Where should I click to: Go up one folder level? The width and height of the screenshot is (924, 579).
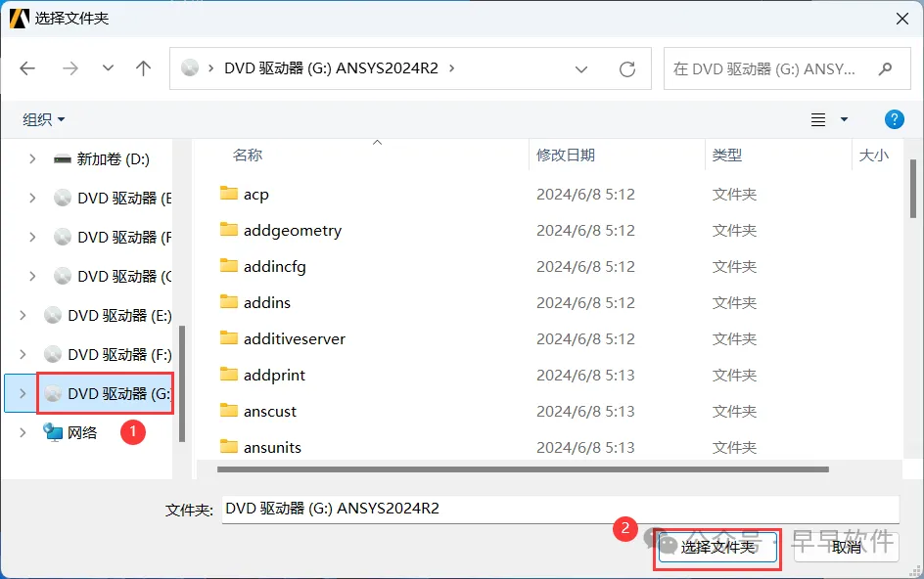coord(143,68)
